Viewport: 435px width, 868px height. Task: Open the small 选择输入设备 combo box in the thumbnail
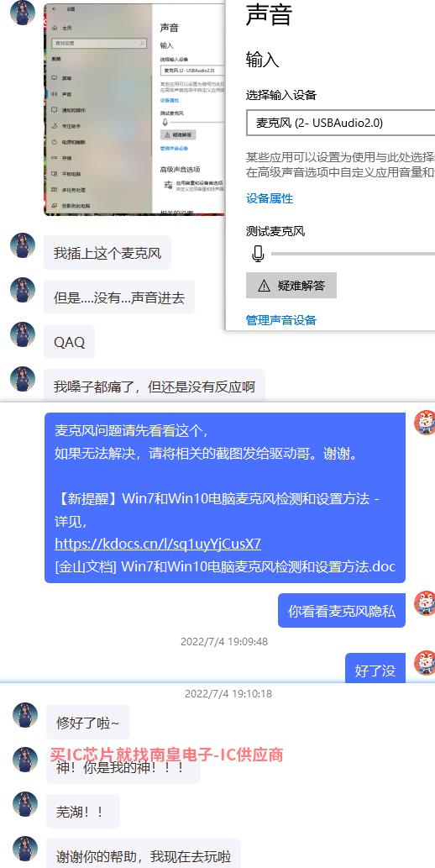[x=192, y=71]
